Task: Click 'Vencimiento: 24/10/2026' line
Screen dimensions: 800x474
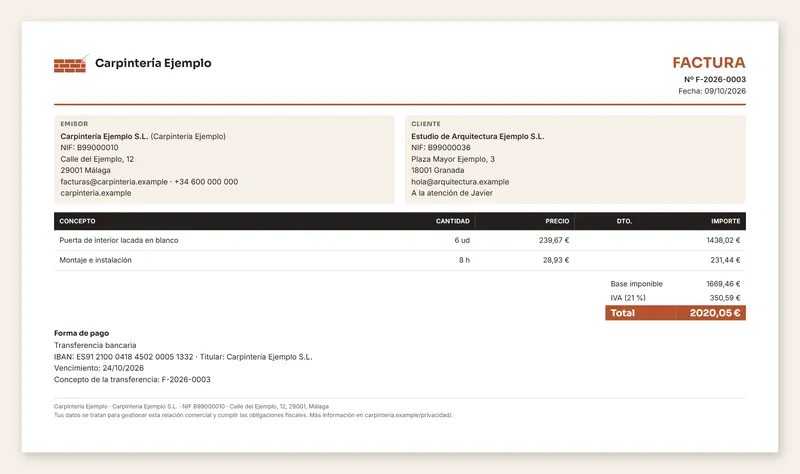Action: pyautogui.click(x=99, y=368)
